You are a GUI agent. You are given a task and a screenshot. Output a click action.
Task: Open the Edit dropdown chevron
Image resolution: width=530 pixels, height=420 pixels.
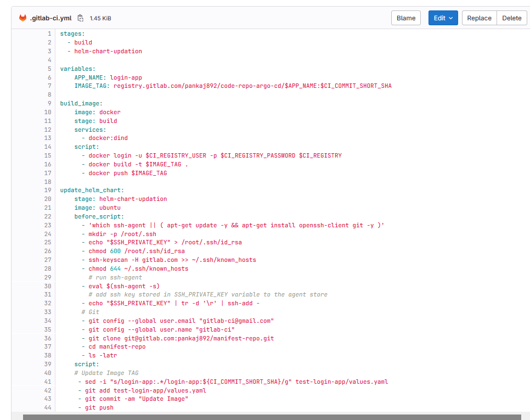tap(451, 18)
